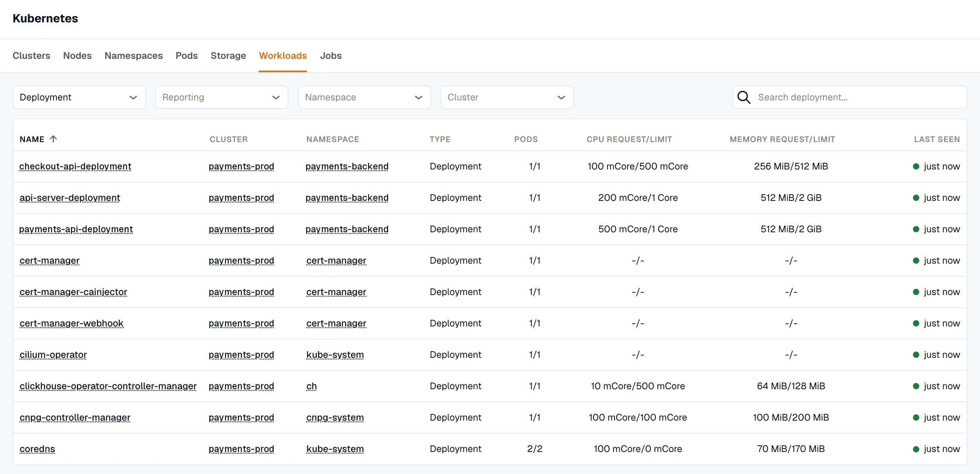
Task: Click the ch namespace link
Action: tap(312, 386)
